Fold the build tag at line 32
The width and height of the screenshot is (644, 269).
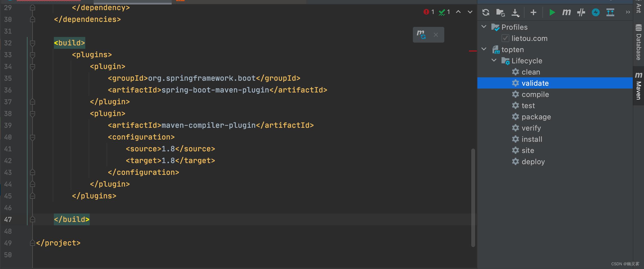pos(32,43)
